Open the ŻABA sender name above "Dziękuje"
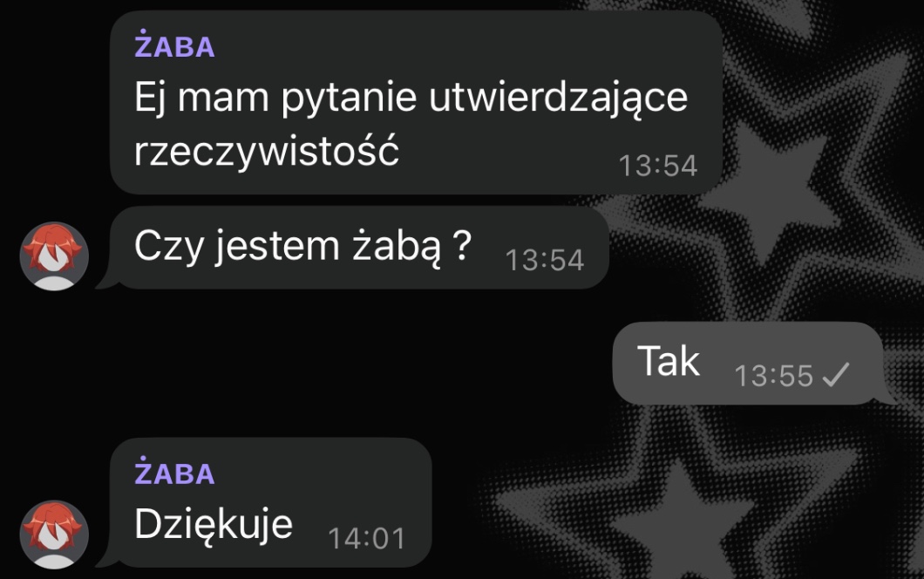 (174, 472)
